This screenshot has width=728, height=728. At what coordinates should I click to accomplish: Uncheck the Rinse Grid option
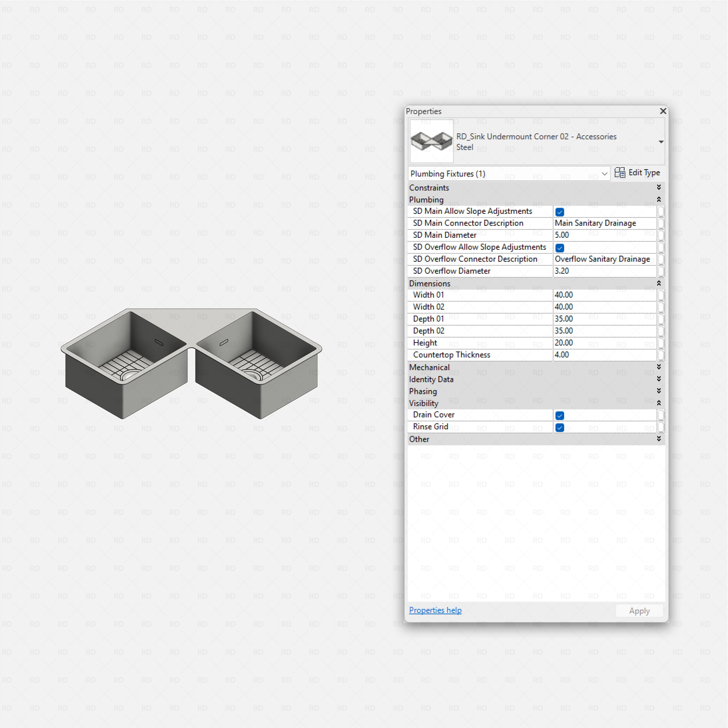(x=560, y=427)
